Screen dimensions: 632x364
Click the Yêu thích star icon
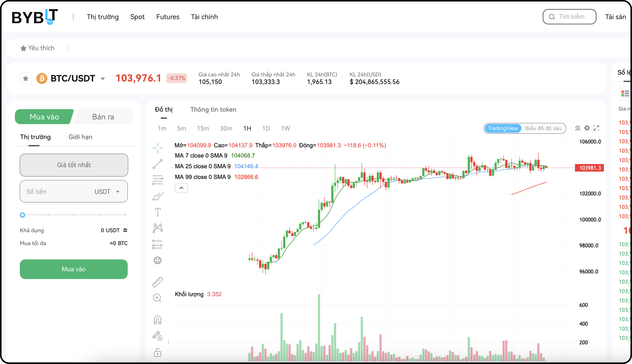point(23,48)
